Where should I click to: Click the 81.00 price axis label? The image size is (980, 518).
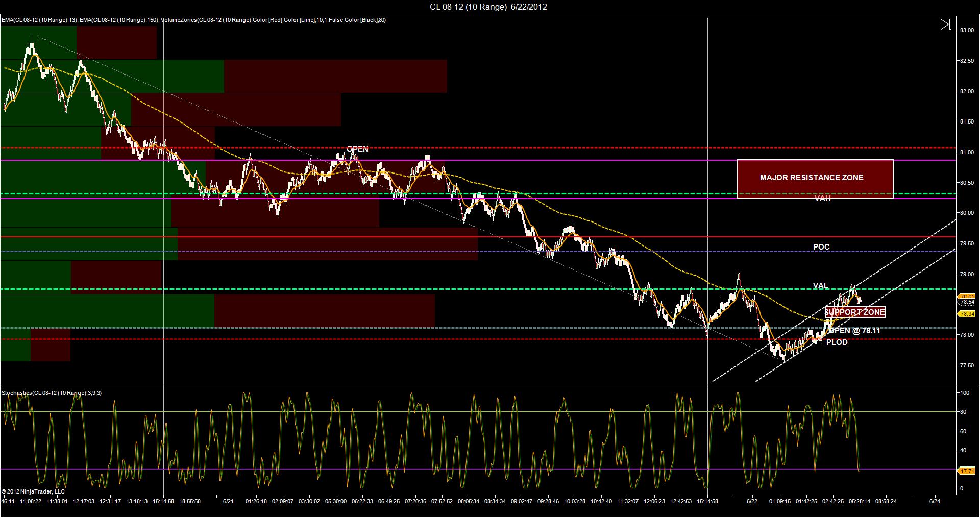coord(967,153)
